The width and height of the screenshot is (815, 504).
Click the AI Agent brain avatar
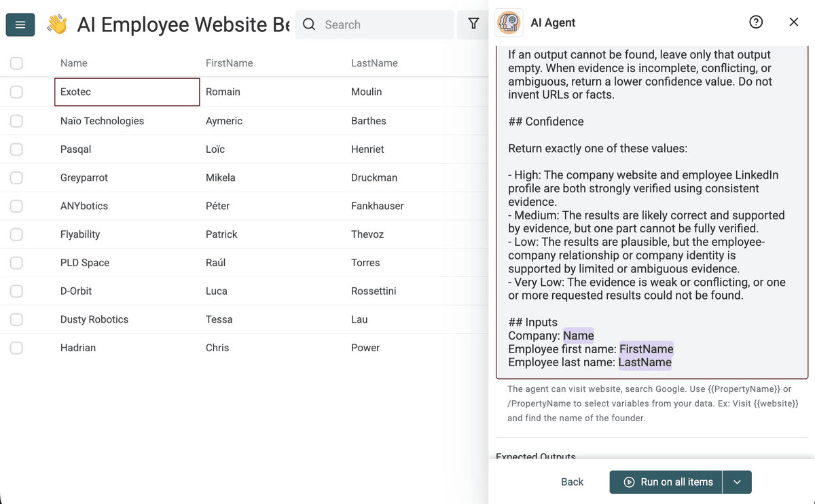(x=509, y=22)
